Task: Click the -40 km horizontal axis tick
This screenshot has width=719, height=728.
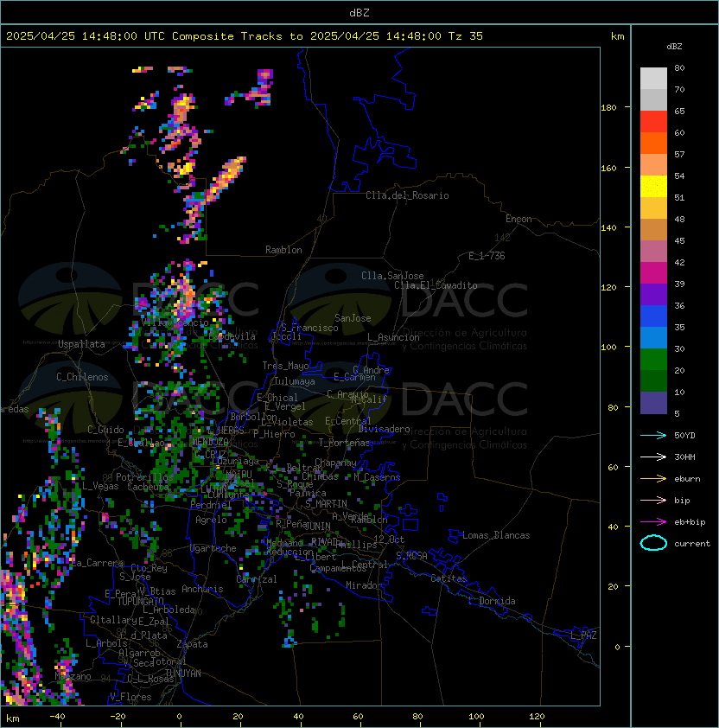Action: [57, 717]
